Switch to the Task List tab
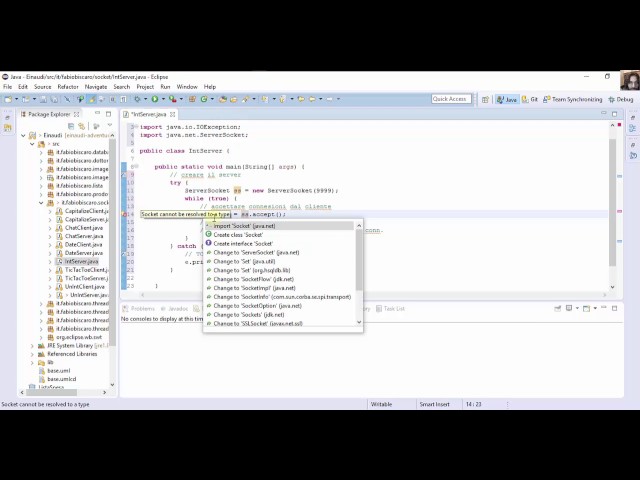The height and width of the screenshot is (480, 640). tap(390, 309)
